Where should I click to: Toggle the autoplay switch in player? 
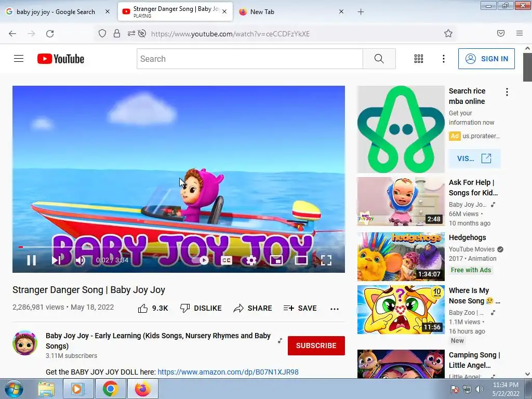tap(201, 260)
